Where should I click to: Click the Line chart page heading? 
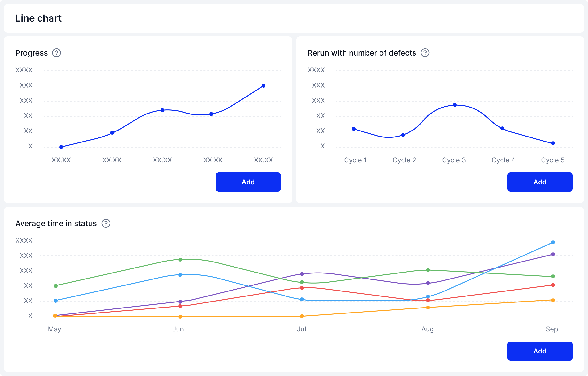pos(38,18)
